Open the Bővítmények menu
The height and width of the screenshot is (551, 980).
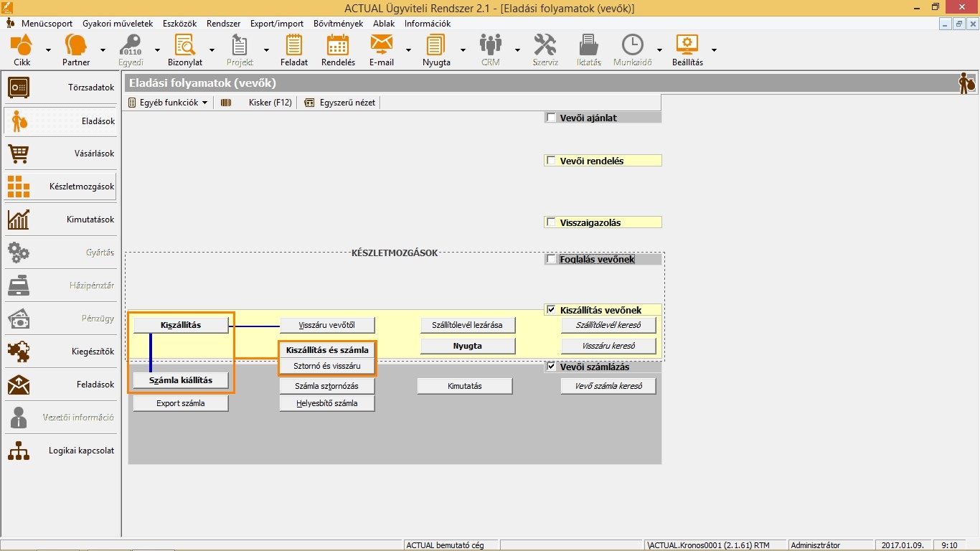[338, 24]
